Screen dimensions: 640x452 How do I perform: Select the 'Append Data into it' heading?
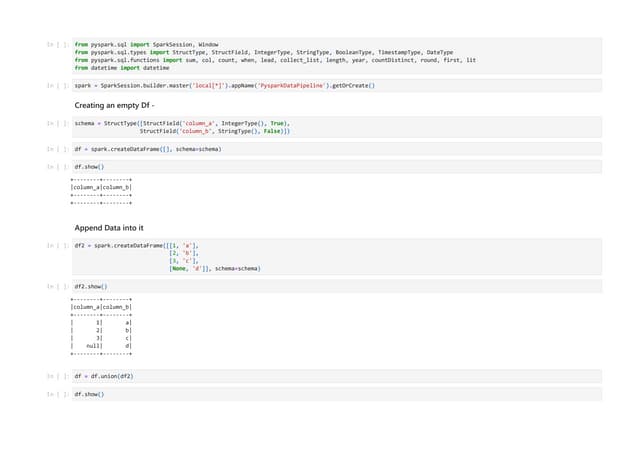coord(110,227)
